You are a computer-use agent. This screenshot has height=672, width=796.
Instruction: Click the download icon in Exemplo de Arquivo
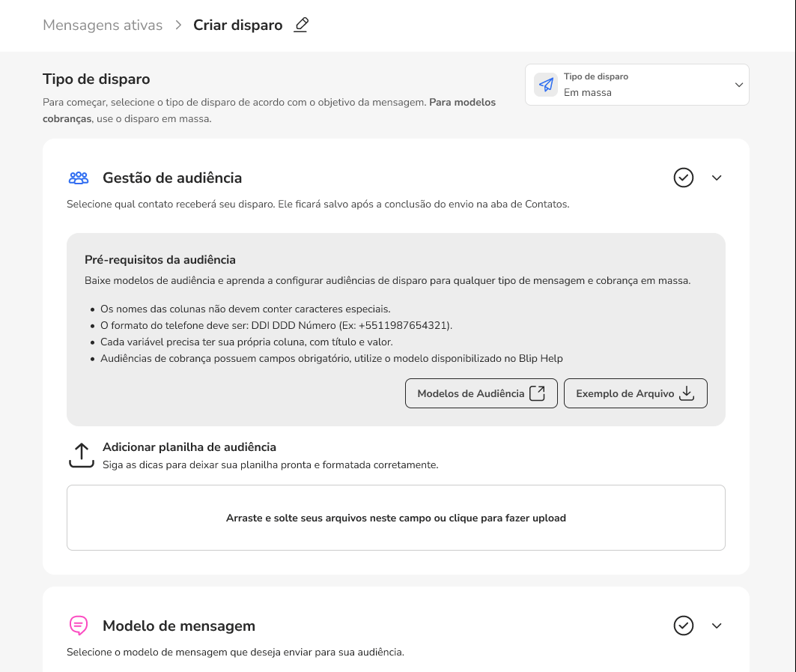(687, 393)
